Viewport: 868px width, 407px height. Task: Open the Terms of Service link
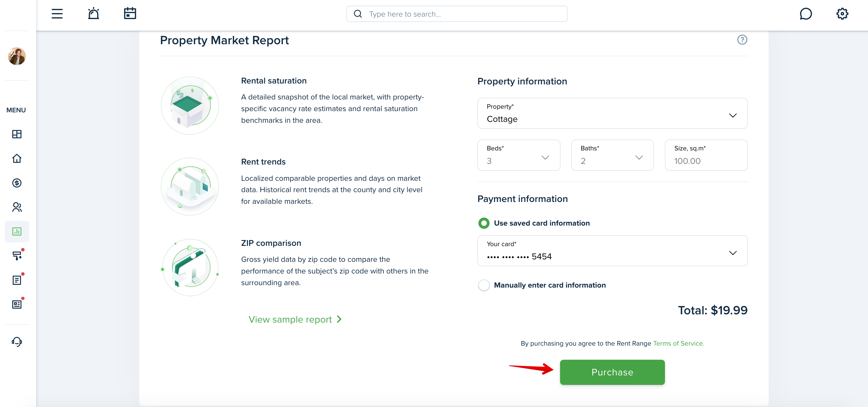(x=678, y=343)
